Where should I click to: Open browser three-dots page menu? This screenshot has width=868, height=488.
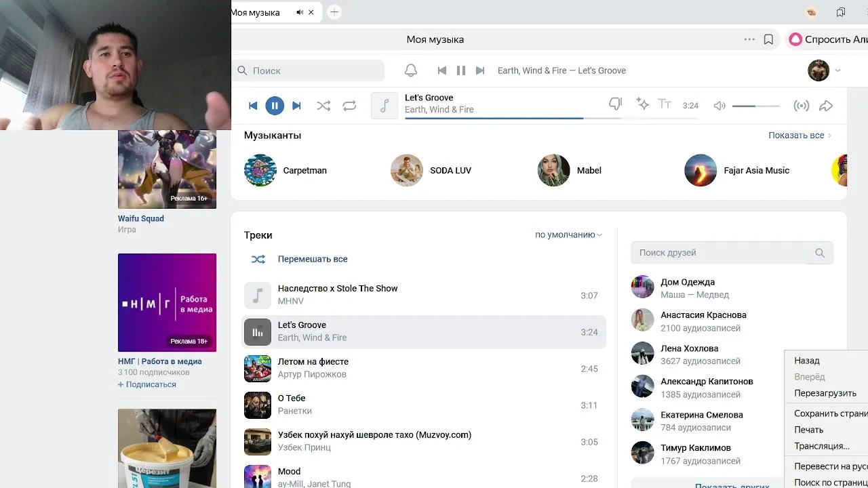pyautogui.click(x=749, y=39)
